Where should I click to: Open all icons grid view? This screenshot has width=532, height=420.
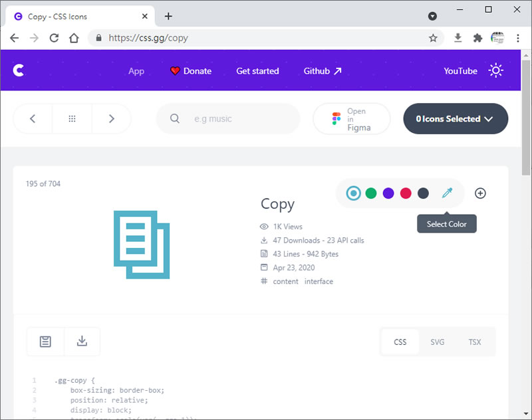click(x=72, y=119)
